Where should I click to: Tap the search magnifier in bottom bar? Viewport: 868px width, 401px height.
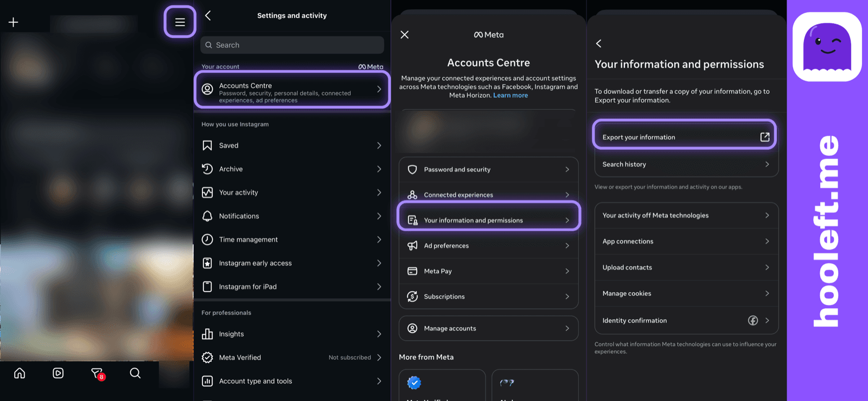pyautogui.click(x=135, y=373)
